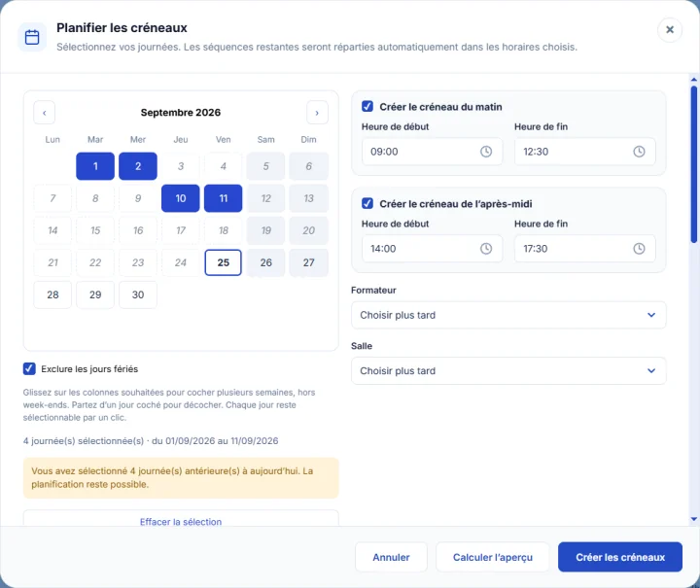Click the Ven weekday column header
The height and width of the screenshot is (588, 700).
224,140
